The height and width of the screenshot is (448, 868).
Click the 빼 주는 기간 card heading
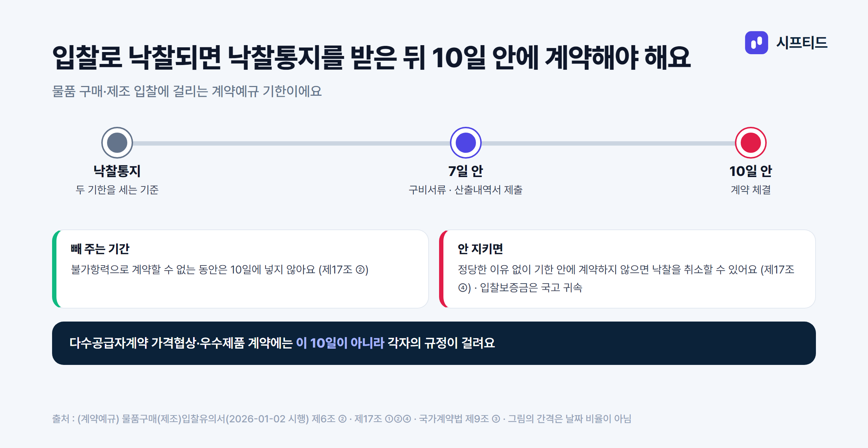click(100, 249)
